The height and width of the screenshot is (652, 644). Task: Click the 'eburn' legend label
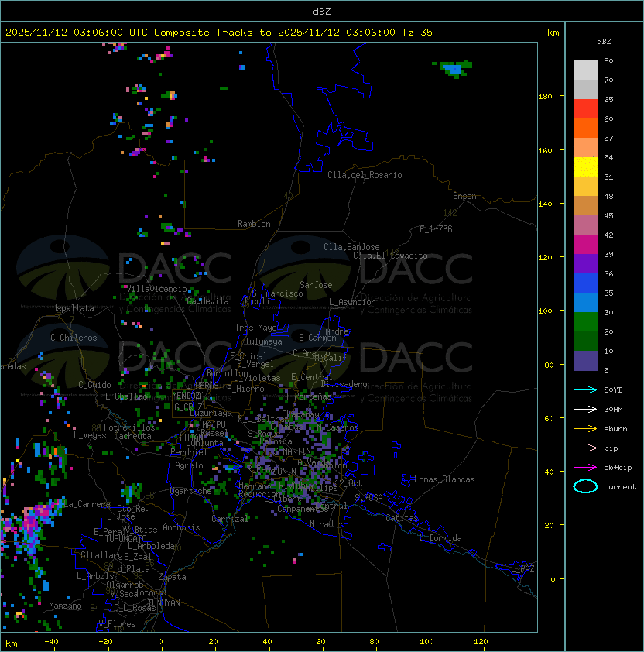pyautogui.click(x=615, y=429)
